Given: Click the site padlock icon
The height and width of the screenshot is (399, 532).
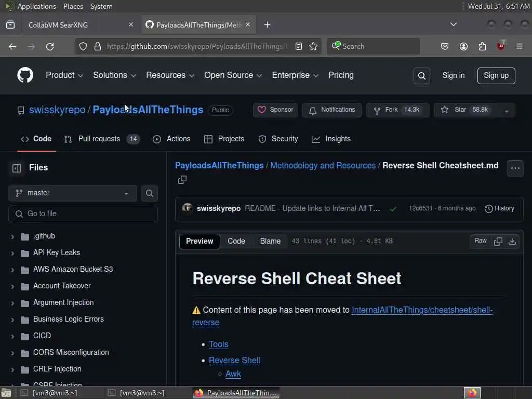Looking at the screenshot, I should coord(98,46).
